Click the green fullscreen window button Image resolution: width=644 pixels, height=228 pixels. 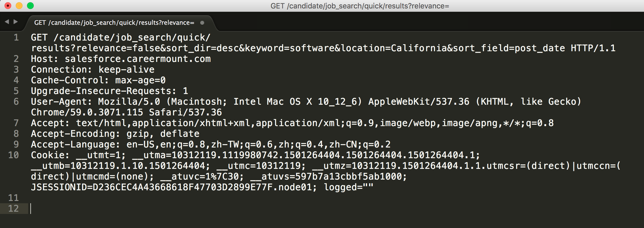(30, 6)
